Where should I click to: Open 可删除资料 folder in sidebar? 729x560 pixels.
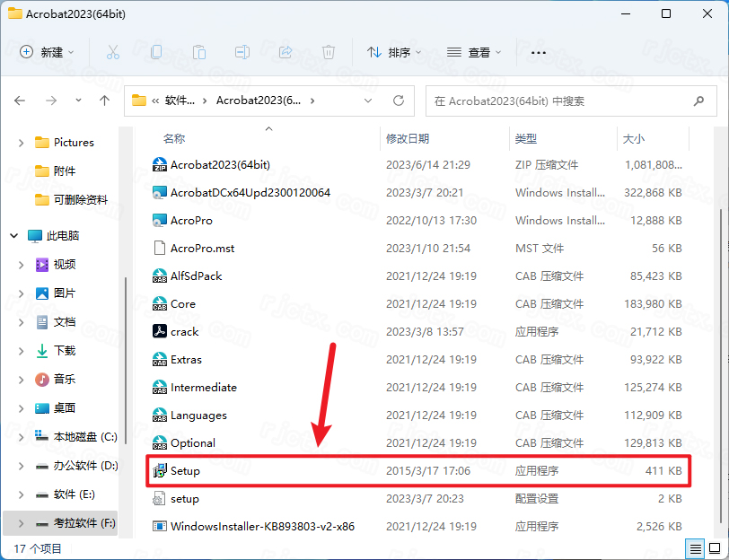click(81, 200)
